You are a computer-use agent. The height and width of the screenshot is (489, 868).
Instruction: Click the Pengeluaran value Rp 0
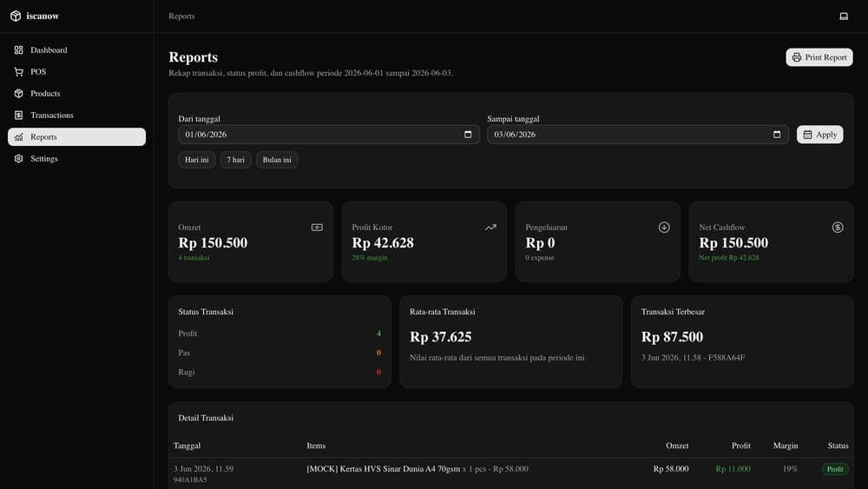540,242
